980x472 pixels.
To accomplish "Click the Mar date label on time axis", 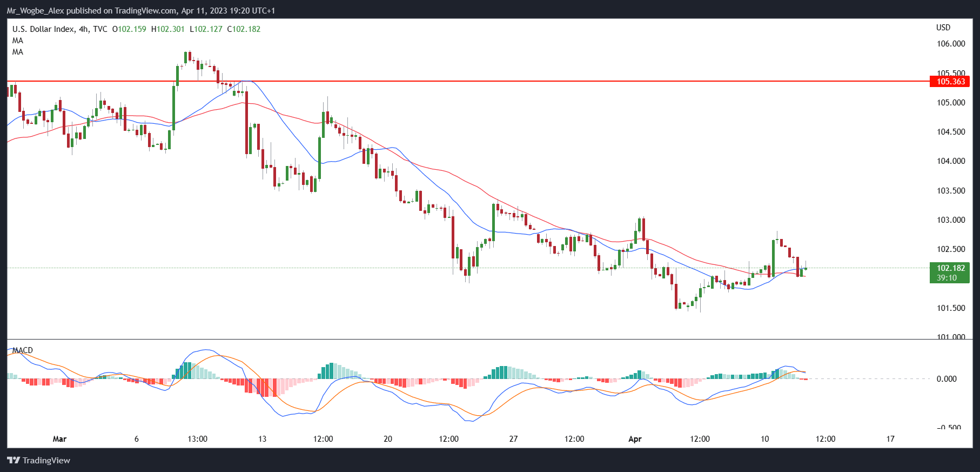I will [x=59, y=439].
